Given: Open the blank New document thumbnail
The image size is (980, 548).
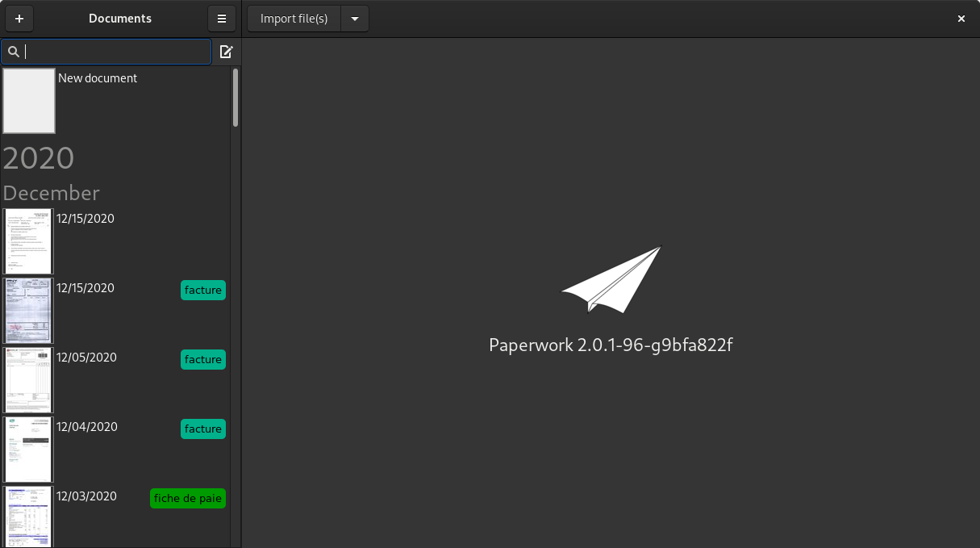Looking at the screenshot, I should click(29, 101).
